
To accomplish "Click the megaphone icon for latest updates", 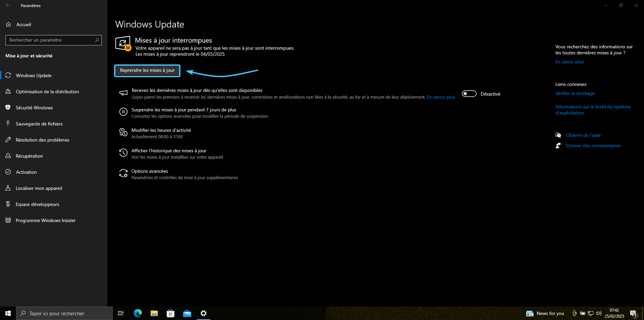I will pyautogui.click(x=123, y=93).
